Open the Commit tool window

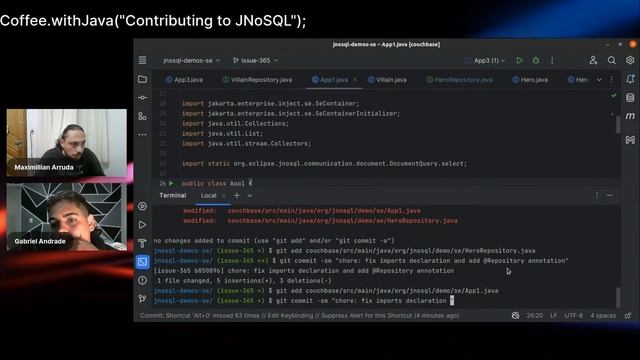(x=142, y=98)
